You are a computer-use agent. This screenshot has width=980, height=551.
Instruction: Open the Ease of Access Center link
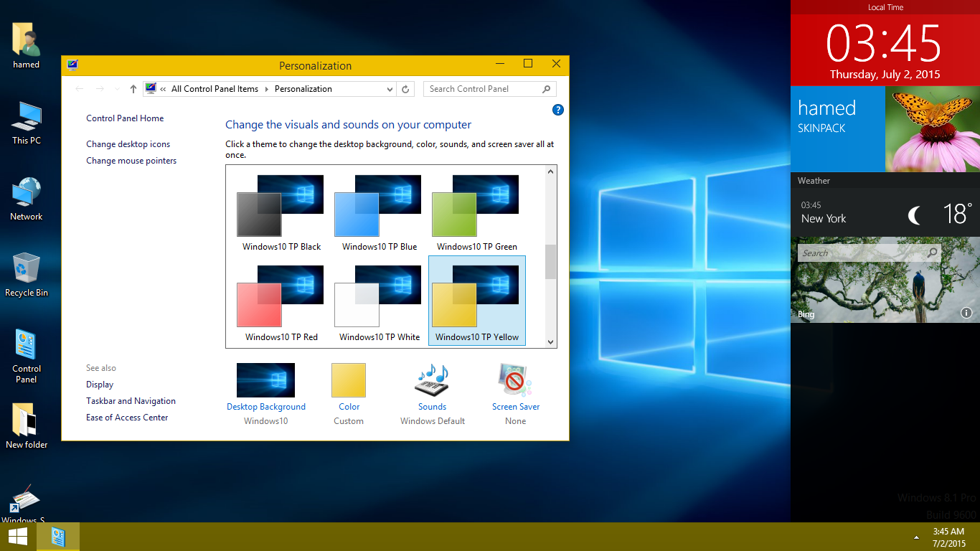[127, 417]
